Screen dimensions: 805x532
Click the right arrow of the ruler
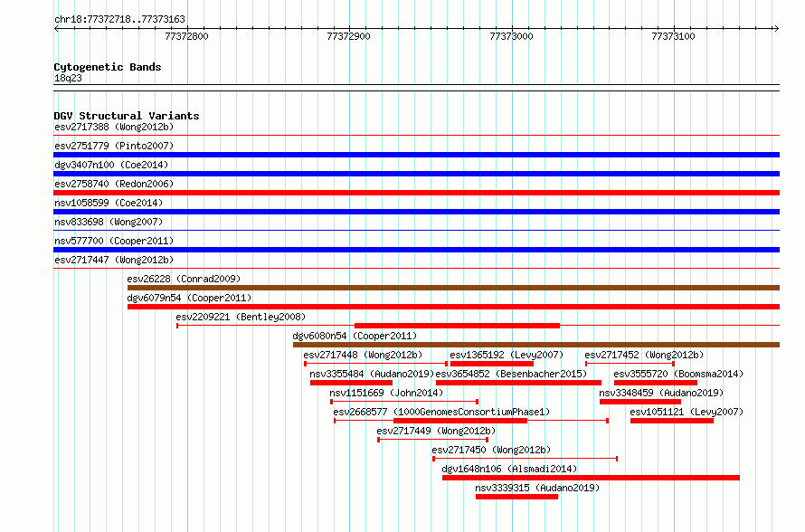click(x=776, y=28)
